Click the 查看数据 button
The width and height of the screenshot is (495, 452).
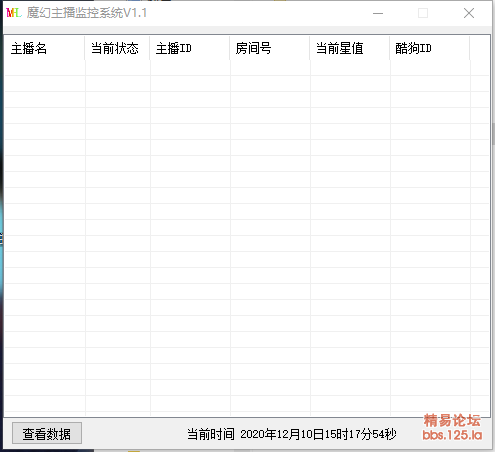47,433
